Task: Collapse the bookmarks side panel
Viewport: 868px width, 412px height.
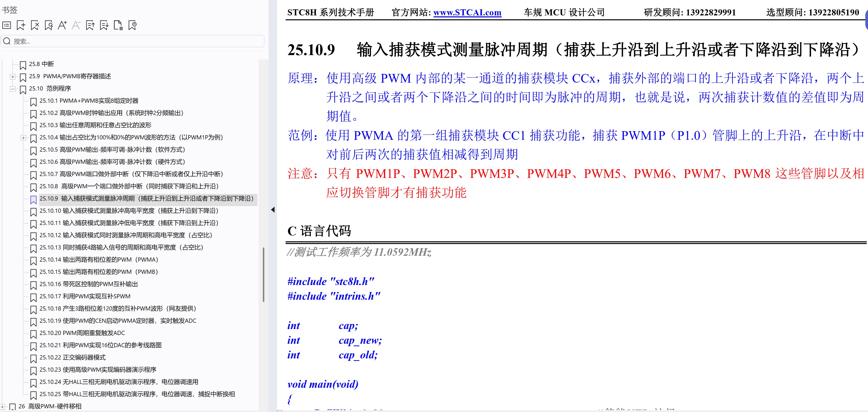Action: 272,210
